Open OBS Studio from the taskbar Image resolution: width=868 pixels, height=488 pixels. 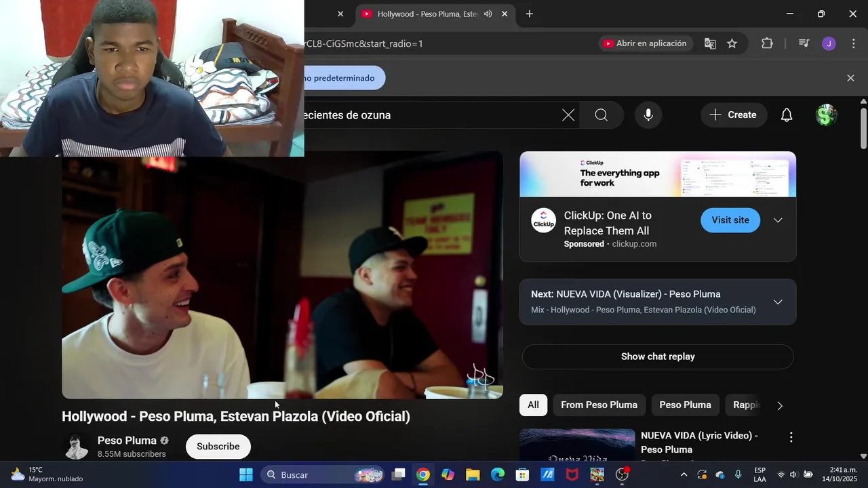[x=622, y=474]
